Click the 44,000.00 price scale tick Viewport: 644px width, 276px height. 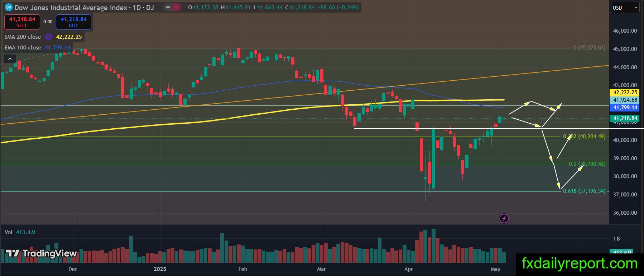(625, 67)
